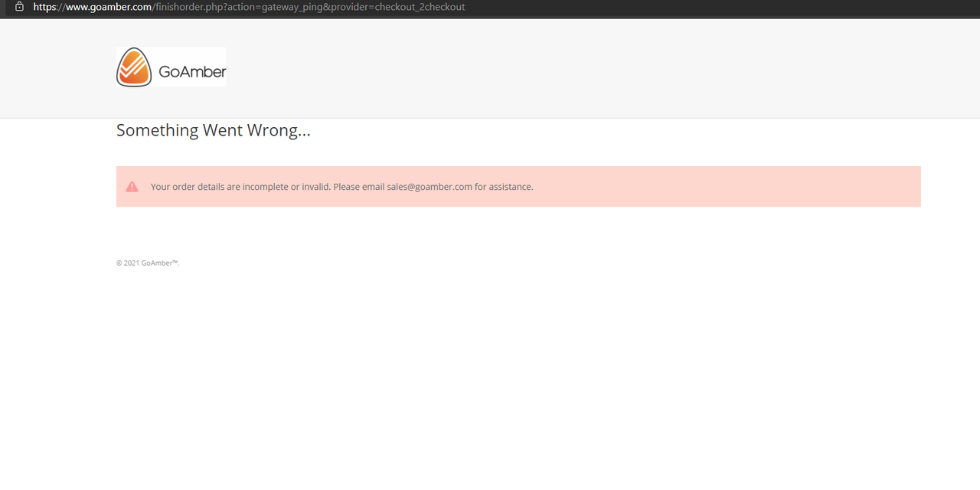980x490 pixels.
Task: Click the 'https' protocol text in URL
Action: tap(45, 7)
